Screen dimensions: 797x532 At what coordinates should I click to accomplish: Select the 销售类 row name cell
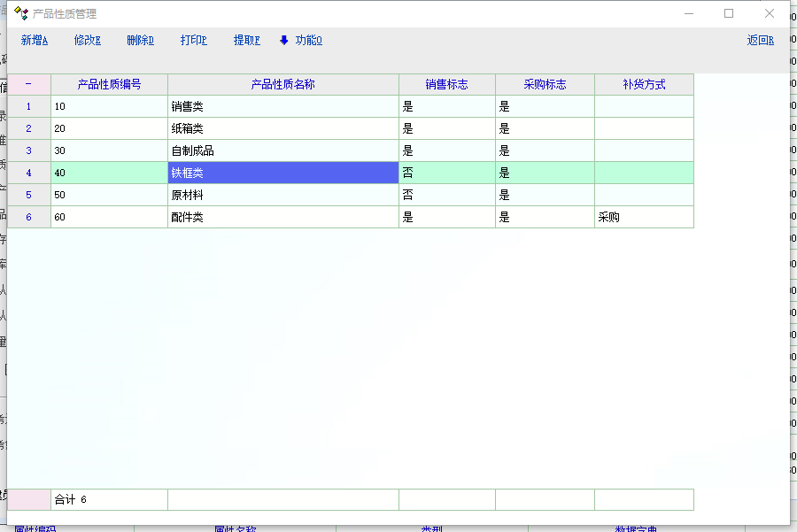(x=282, y=106)
